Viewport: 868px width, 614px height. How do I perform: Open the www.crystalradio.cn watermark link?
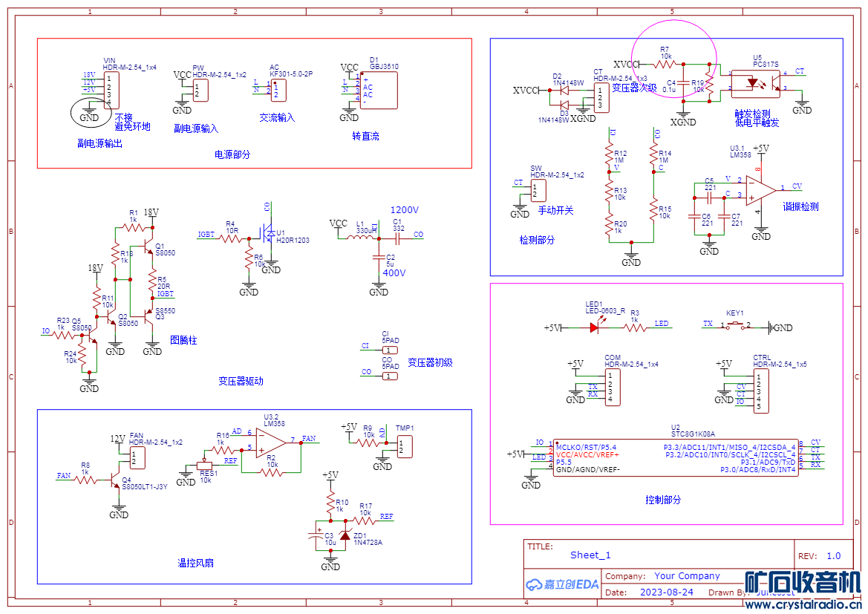[x=803, y=604]
